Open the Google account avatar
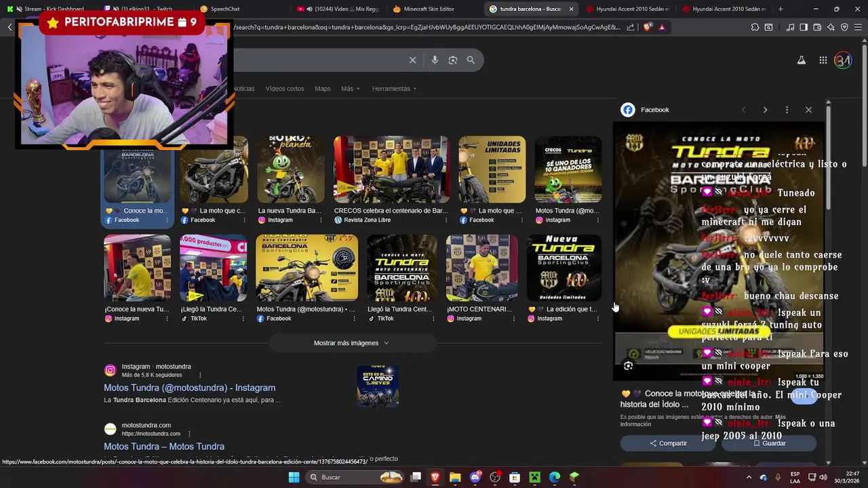This screenshot has width=868, height=488. coord(843,60)
